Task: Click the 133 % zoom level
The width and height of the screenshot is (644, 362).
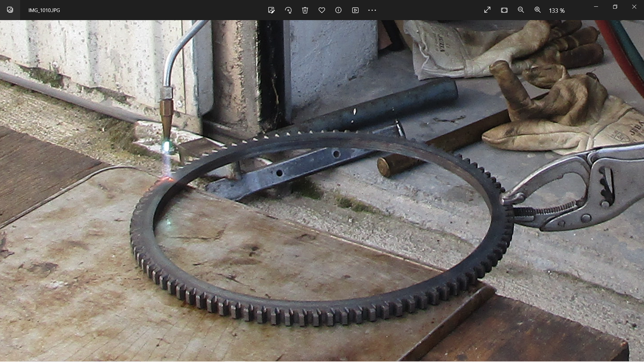Action: tap(557, 11)
